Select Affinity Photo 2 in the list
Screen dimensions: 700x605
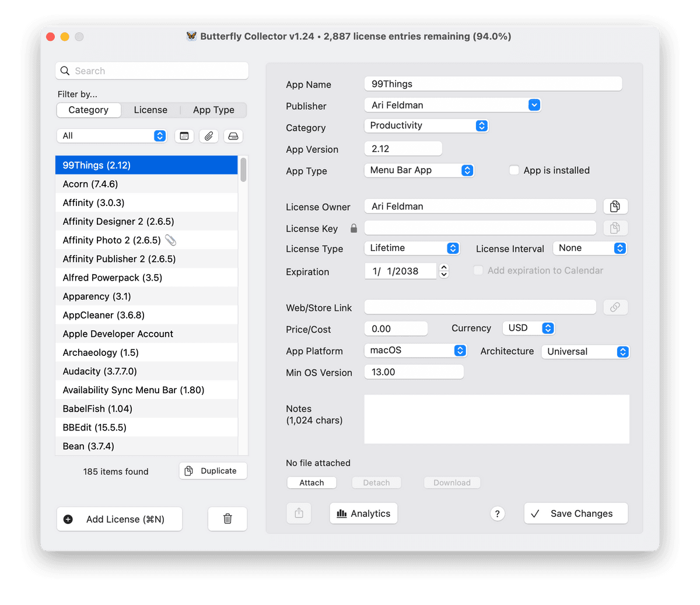112,240
